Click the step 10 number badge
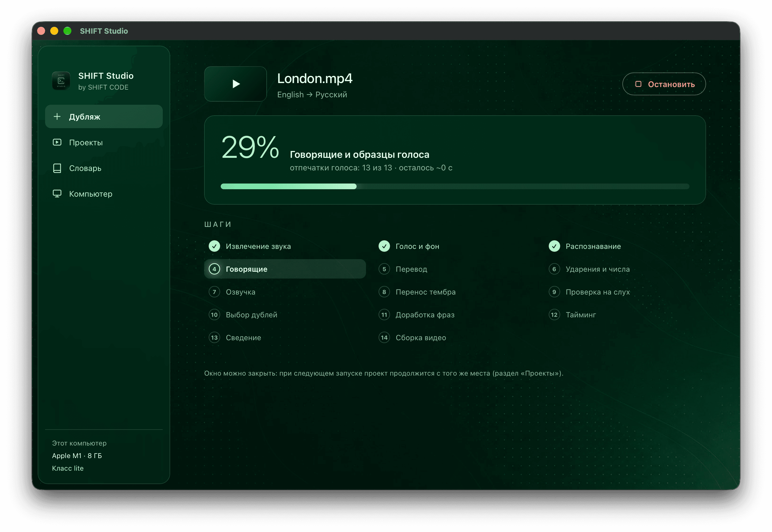The image size is (772, 532). click(x=214, y=315)
